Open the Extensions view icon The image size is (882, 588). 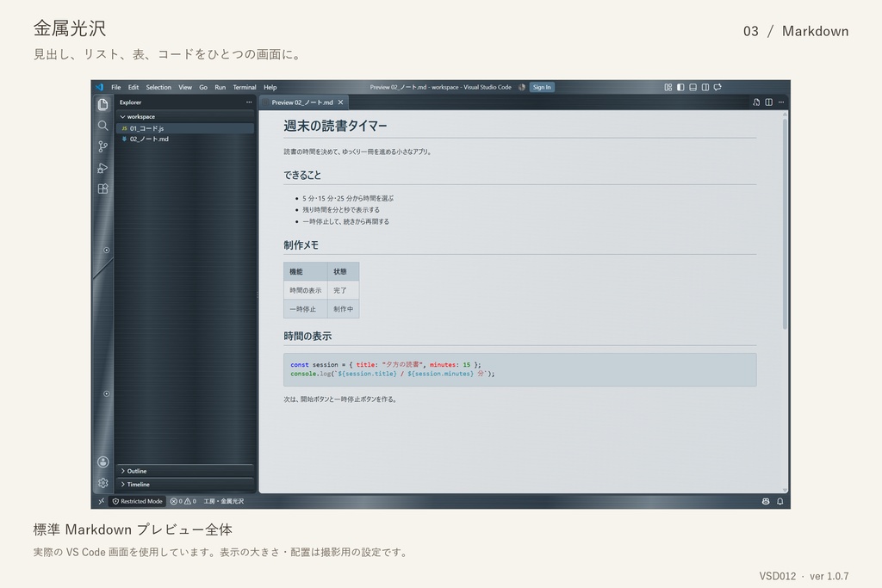tap(103, 189)
